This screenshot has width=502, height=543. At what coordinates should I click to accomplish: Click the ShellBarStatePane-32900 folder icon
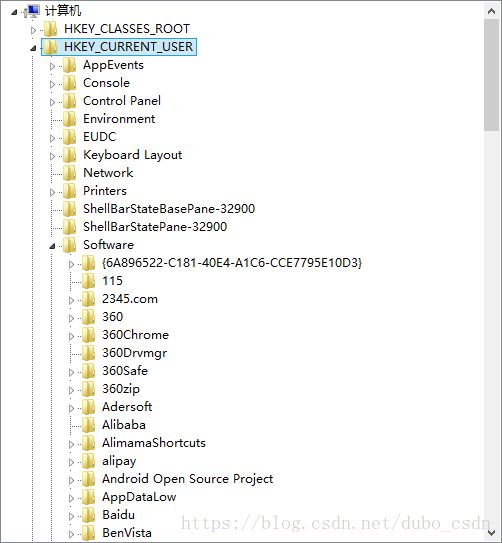click(70, 227)
